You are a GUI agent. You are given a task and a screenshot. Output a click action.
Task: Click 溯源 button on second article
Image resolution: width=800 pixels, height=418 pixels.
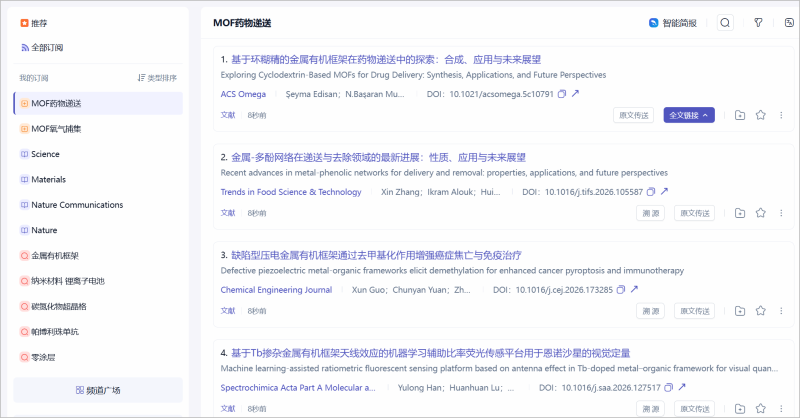click(x=650, y=213)
